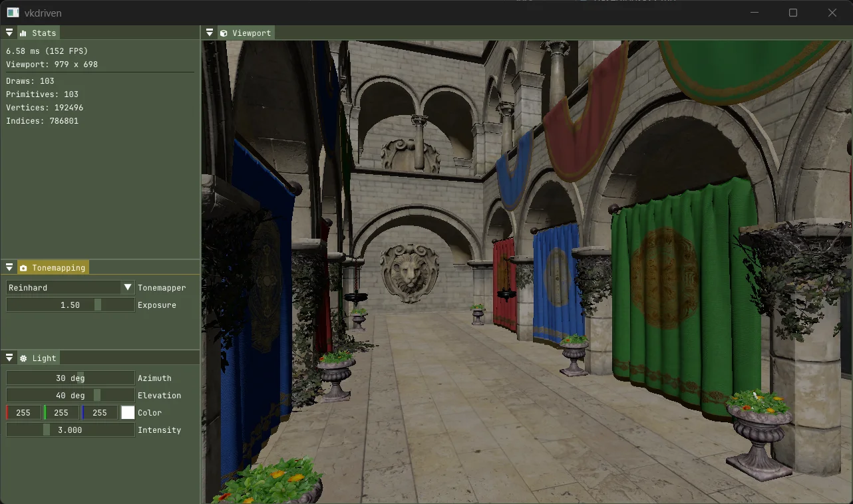
Task: Click the Exposure slider
Action: point(71,305)
